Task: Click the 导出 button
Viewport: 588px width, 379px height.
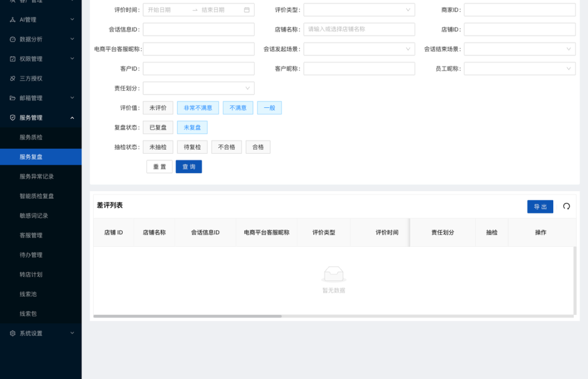Action: point(540,207)
